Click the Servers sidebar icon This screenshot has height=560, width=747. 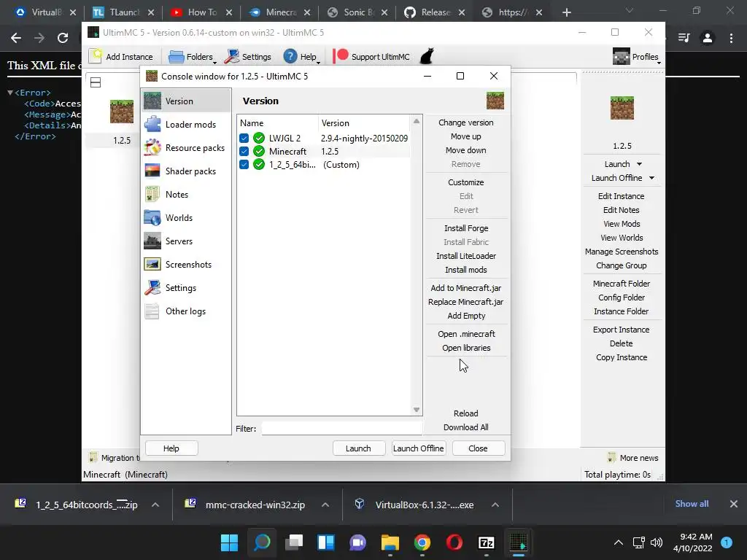pyautogui.click(x=152, y=241)
